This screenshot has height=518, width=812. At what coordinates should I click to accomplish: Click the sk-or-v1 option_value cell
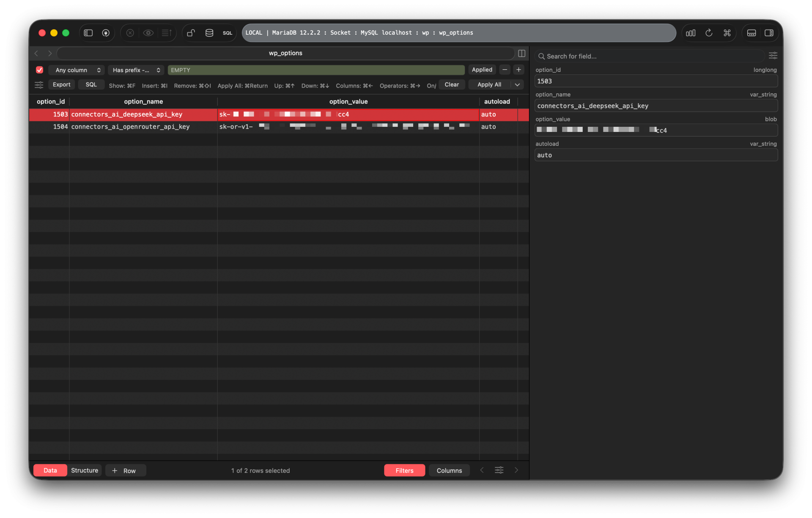point(348,127)
